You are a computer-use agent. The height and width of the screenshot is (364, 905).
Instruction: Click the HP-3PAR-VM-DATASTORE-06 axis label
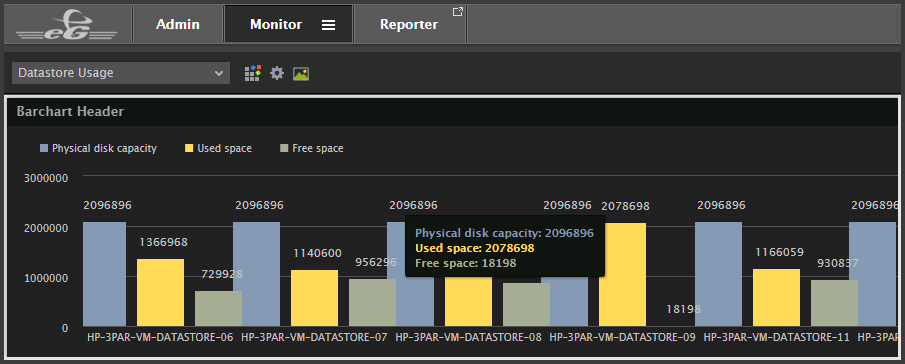(160, 337)
